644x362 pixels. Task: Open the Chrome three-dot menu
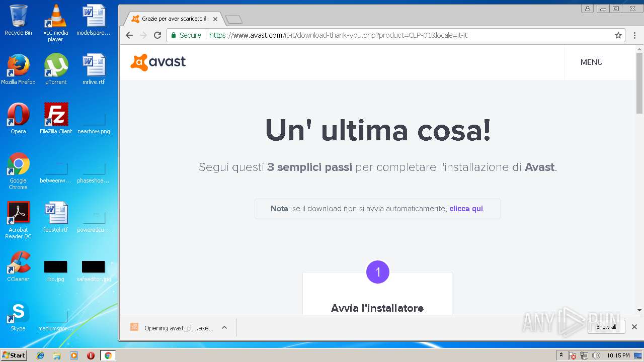coord(634,35)
